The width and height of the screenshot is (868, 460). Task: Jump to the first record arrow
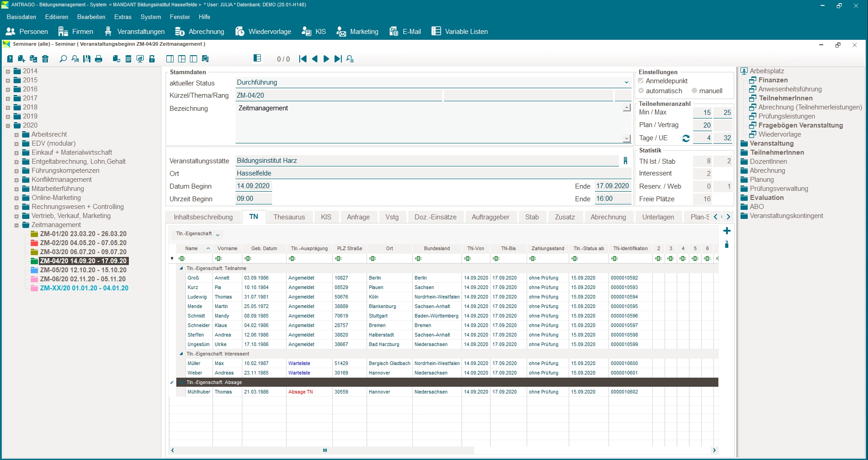pyautogui.click(x=303, y=59)
